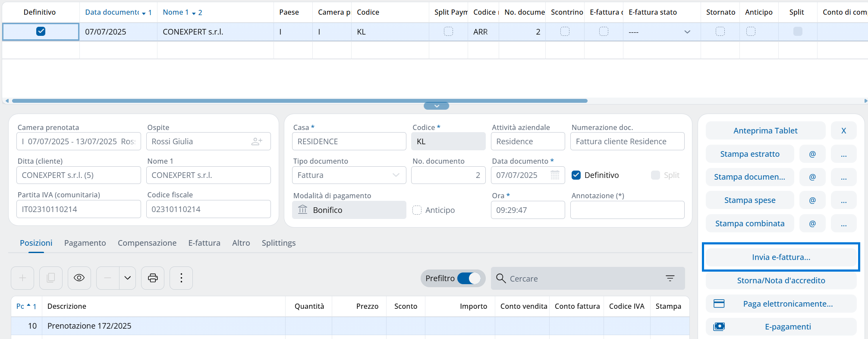Screen dimensions: 868x339
Task: Click the printer icon in positions toolbar
Action: pos(153,278)
